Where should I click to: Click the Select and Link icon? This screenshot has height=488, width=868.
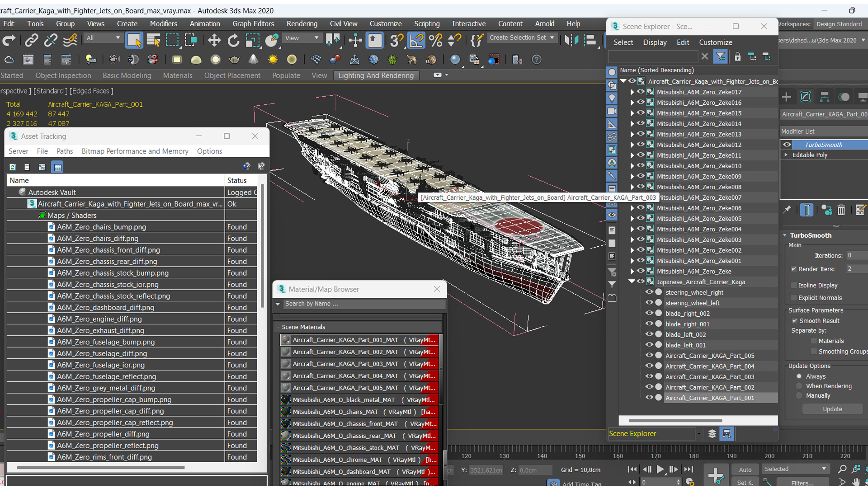coord(31,41)
